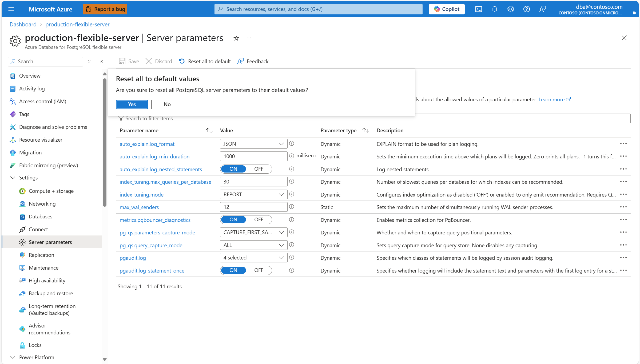Open the Azure portal hamburger menu
Image resolution: width=640 pixels, height=364 pixels.
pos(11,9)
